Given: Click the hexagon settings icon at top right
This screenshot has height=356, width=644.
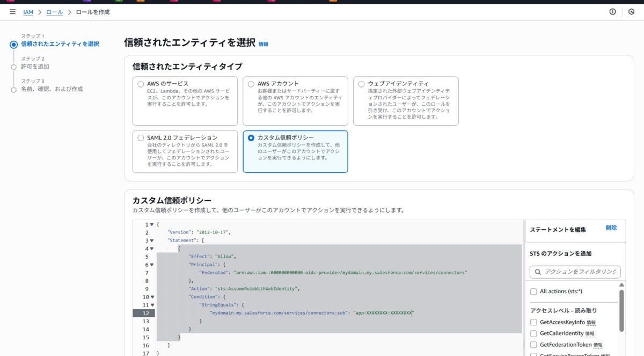Looking at the screenshot, I should pos(631,12).
